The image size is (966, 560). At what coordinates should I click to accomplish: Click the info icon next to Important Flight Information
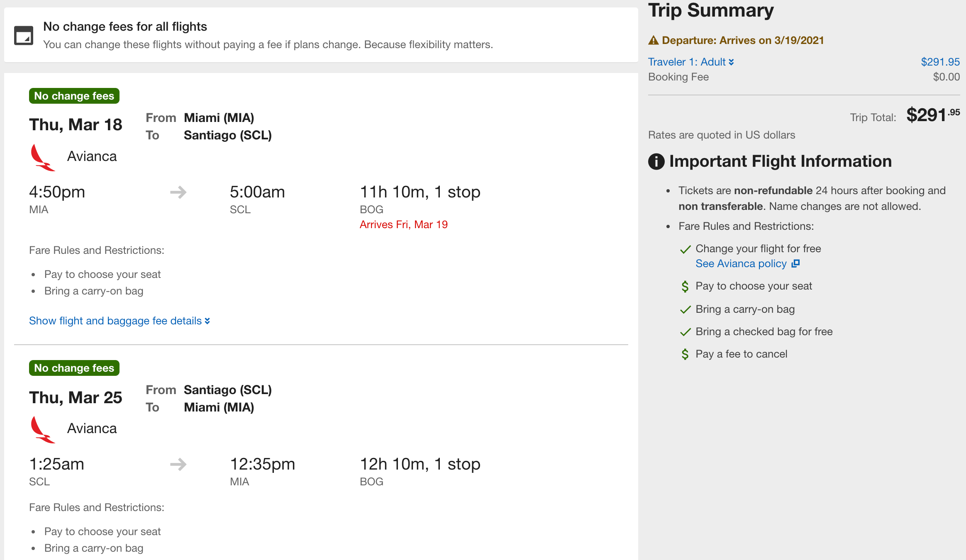pos(656,161)
